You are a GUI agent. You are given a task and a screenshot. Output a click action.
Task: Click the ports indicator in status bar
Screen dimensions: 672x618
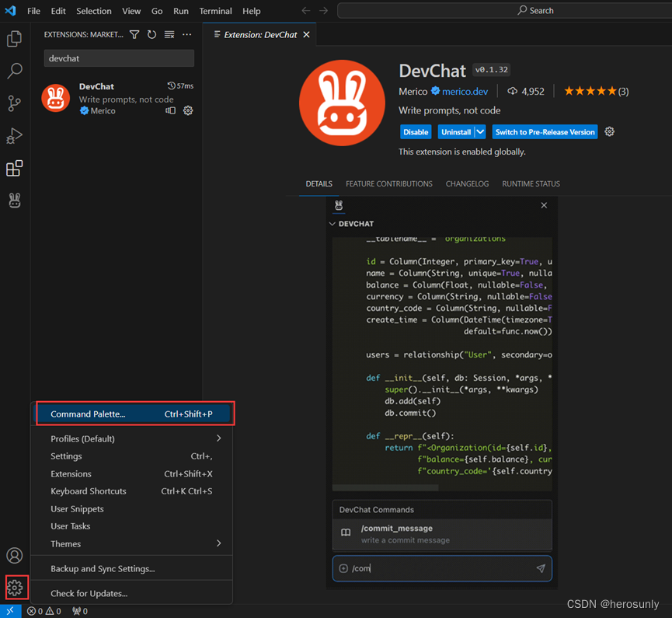(x=80, y=611)
